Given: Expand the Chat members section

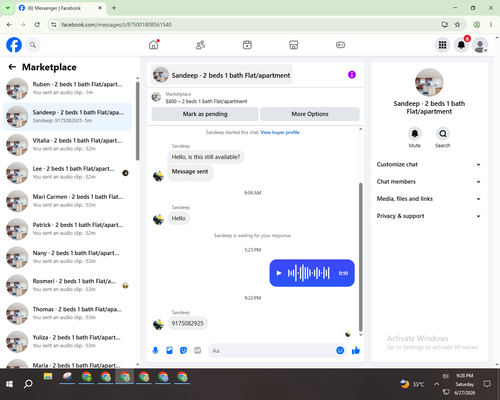Looking at the screenshot, I should 429,182.
